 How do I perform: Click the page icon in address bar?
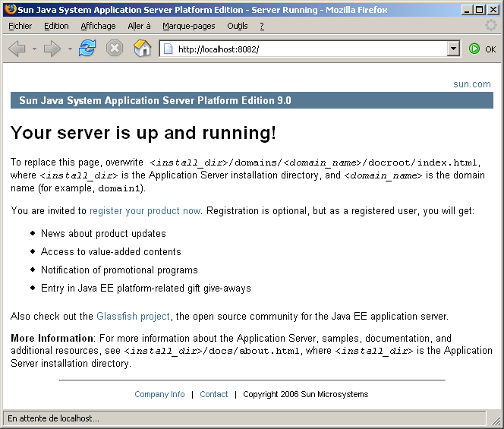tap(169, 49)
